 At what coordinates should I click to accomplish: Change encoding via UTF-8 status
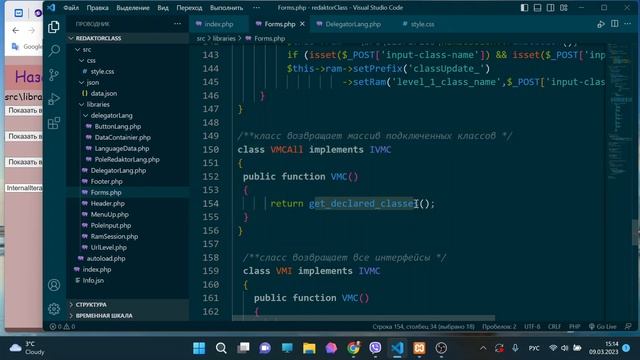(532, 327)
